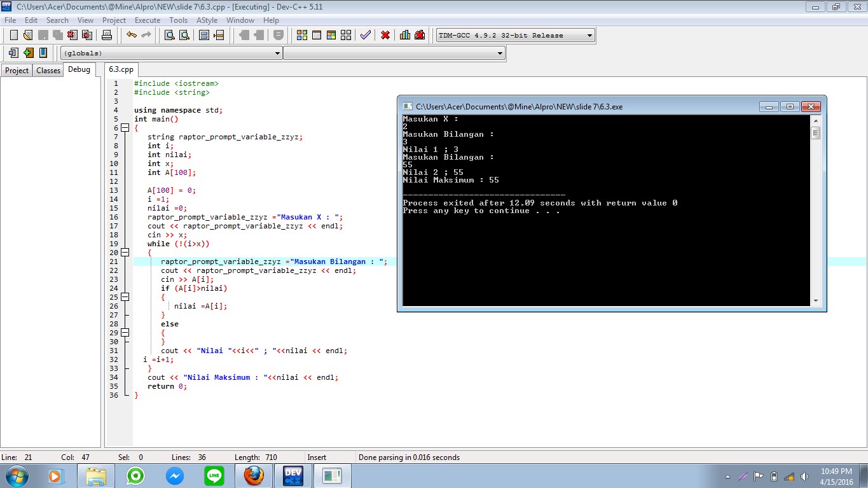Click the Undo arrow icon

coord(132,35)
